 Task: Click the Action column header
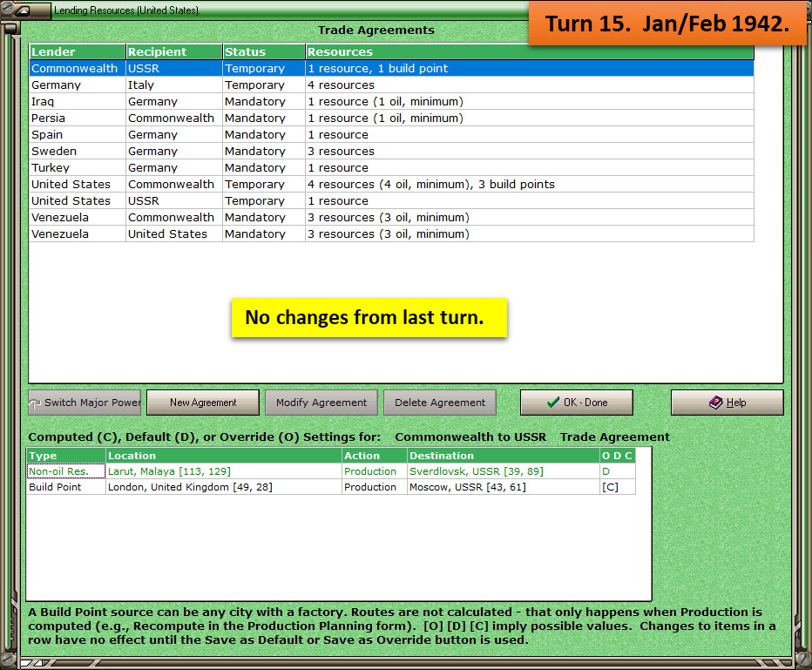coord(375,456)
